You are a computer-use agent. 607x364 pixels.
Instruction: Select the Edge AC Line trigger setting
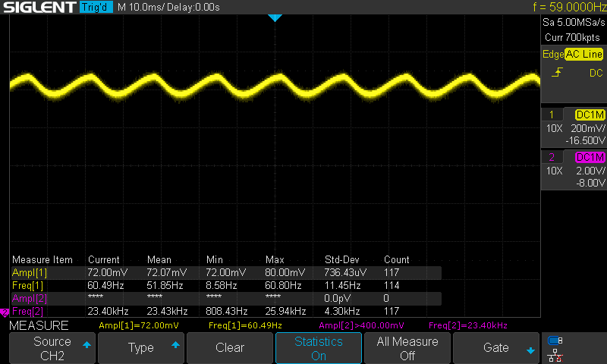click(x=573, y=55)
